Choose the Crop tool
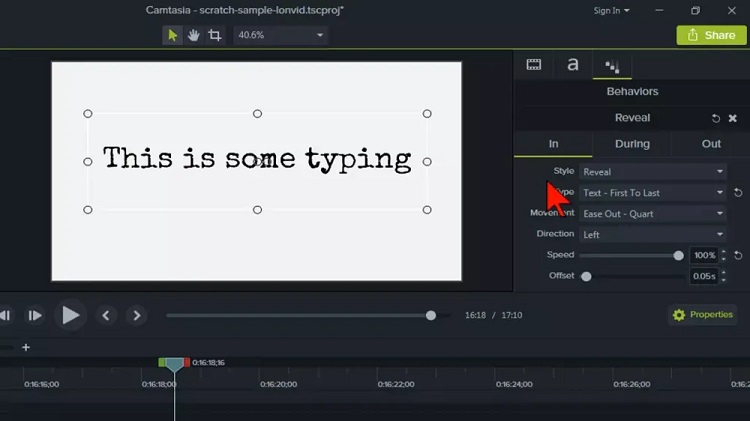Viewport: 750px width, 421px height. coord(214,35)
